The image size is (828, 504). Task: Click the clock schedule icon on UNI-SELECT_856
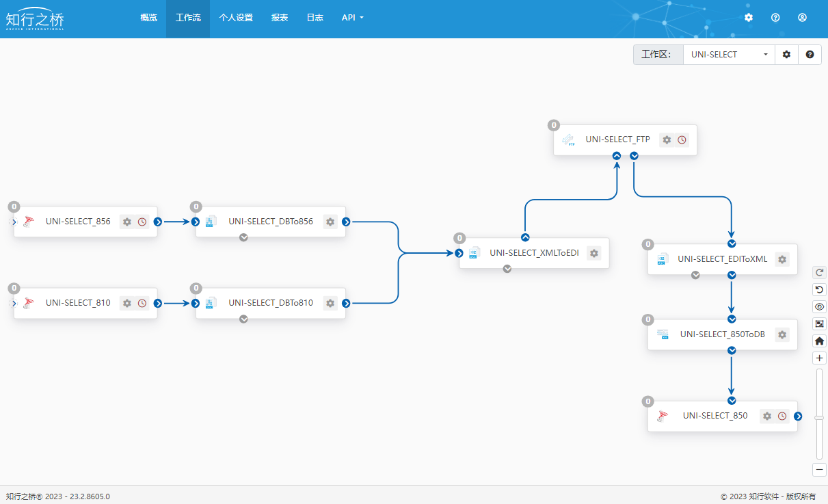[142, 222]
